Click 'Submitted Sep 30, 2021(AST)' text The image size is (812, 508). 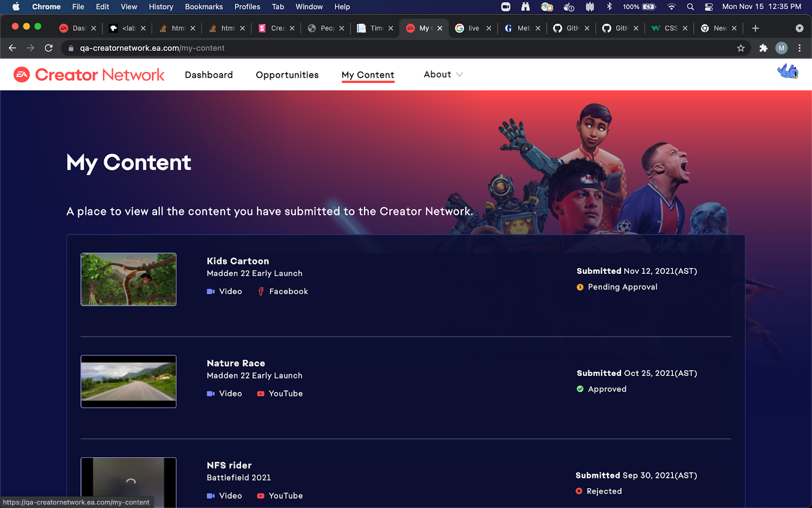point(636,475)
